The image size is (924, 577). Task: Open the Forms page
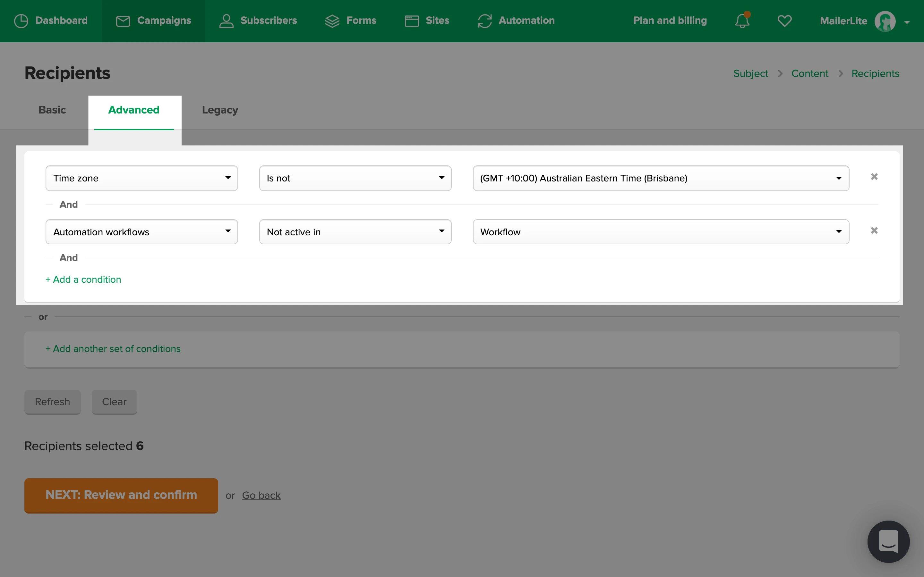[x=350, y=21]
